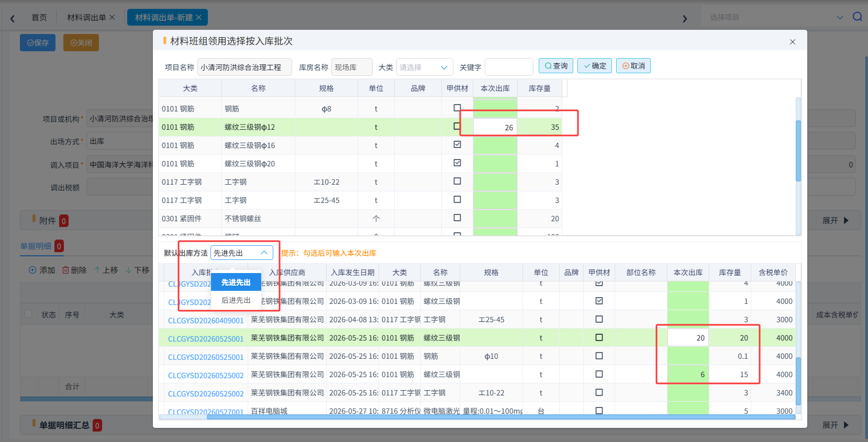Click the left tab-scroll chevron

[13, 19]
